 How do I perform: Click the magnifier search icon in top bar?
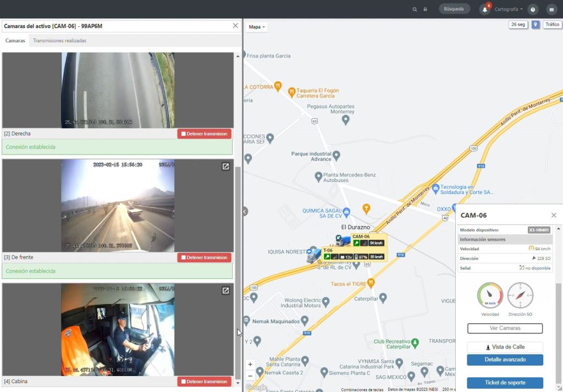415,9
